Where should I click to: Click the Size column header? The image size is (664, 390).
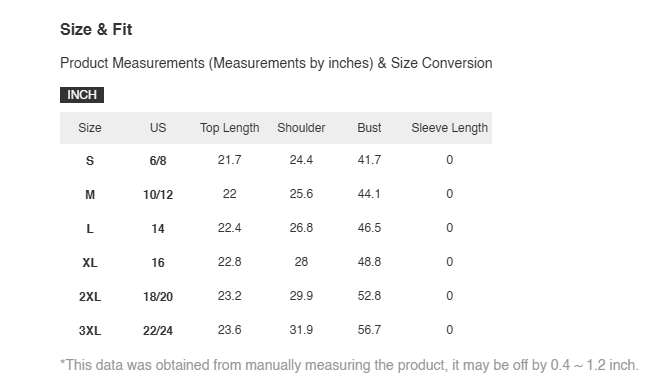(x=90, y=128)
